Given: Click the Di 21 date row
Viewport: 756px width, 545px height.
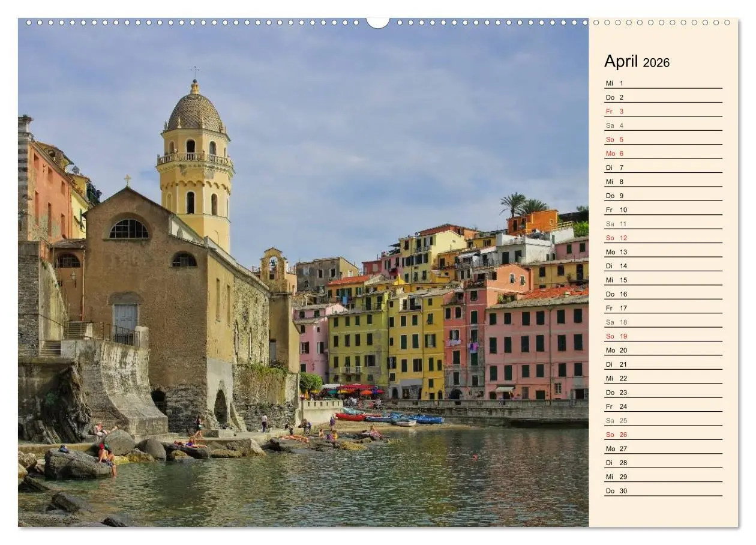Looking at the screenshot, I should click(x=662, y=364).
